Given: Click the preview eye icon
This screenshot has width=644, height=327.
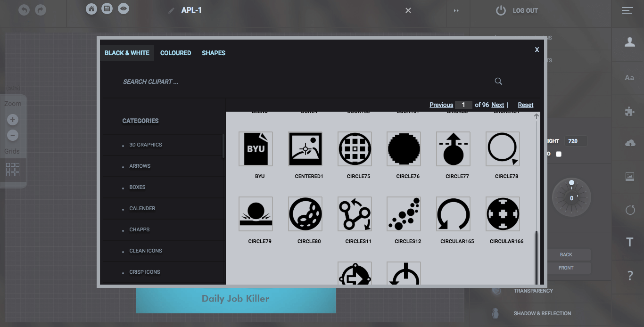Looking at the screenshot, I should (124, 8).
